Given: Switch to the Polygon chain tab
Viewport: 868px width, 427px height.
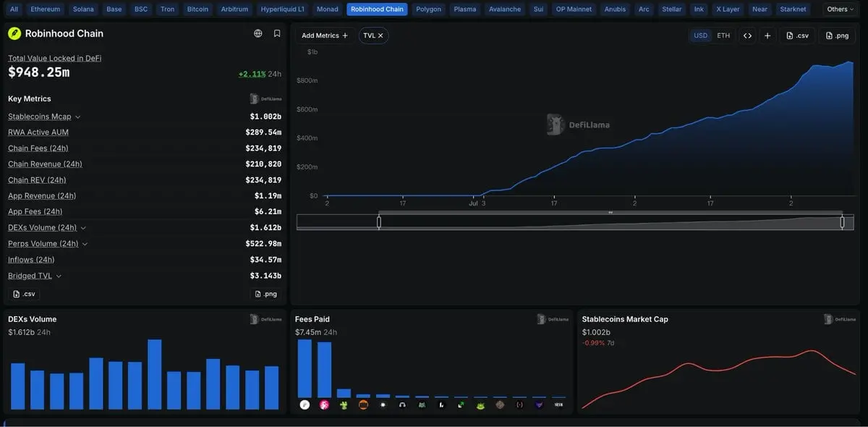Looking at the screenshot, I should pos(429,9).
